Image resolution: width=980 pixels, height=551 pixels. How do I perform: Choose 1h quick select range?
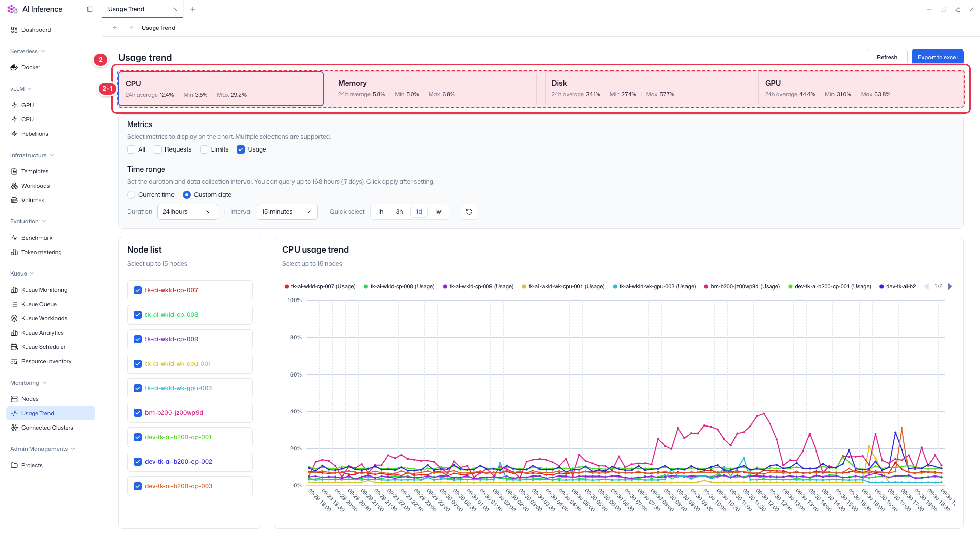381,212
